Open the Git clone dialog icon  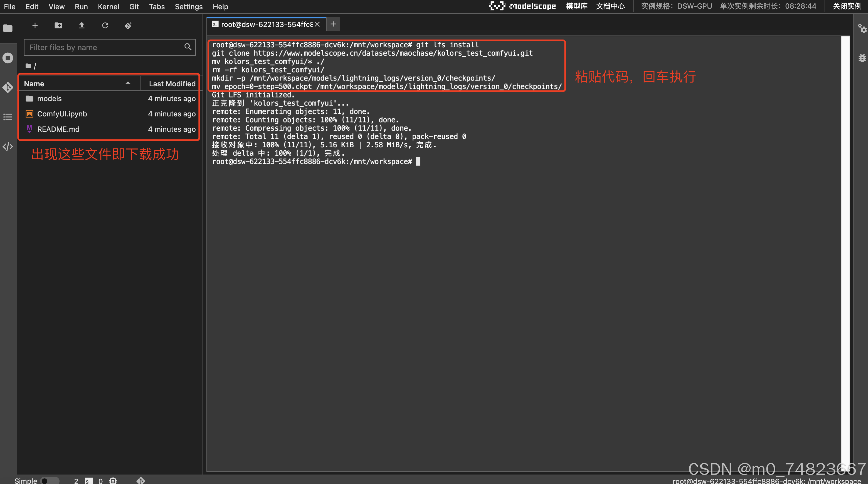pyautogui.click(x=128, y=25)
